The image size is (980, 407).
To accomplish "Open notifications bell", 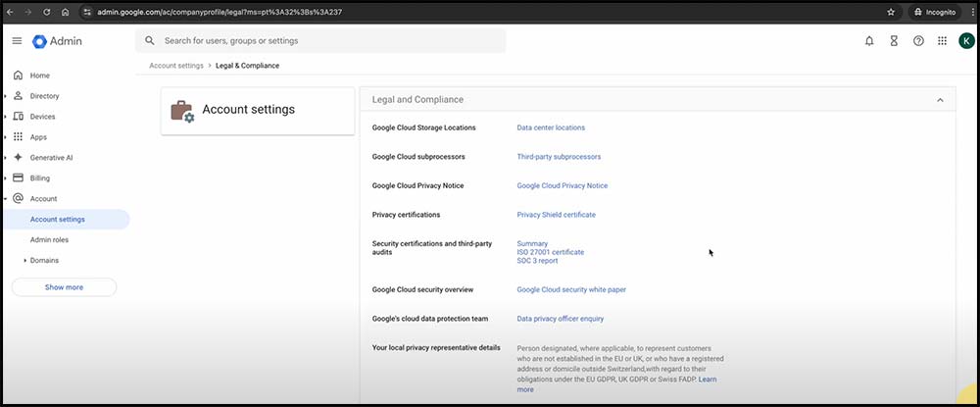I will [x=869, y=40].
